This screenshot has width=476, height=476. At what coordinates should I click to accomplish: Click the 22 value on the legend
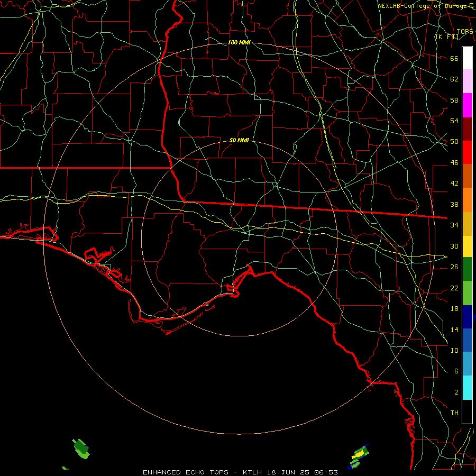[x=454, y=288]
